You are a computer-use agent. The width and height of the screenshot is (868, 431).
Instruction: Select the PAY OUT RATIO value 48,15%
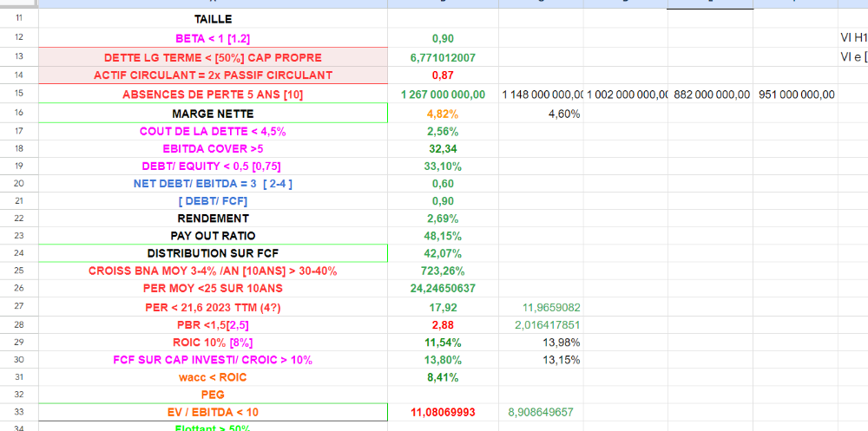point(443,236)
